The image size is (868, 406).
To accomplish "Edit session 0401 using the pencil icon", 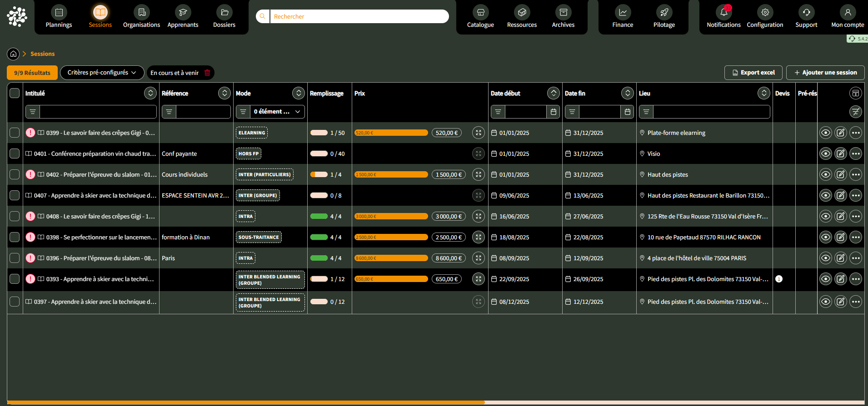I will [x=840, y=154].
